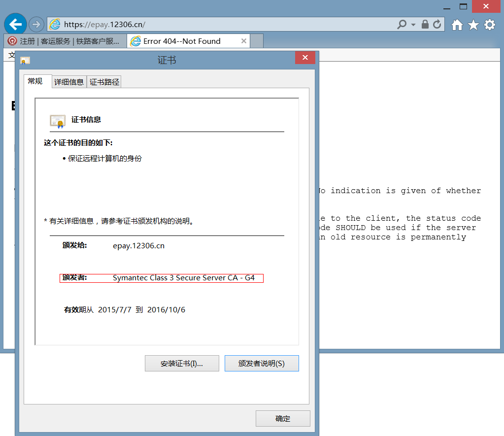The height and width of the screenshot is (436, 504).
Task: Click the issuer text Symantec Class 3 Secure Server CA - G4
Action: tap(184, 278)
